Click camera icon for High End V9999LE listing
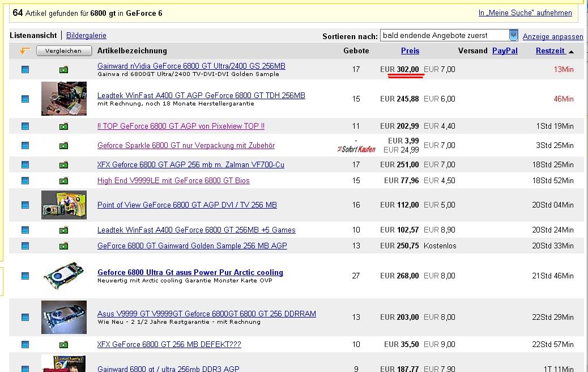 point(64,180)
